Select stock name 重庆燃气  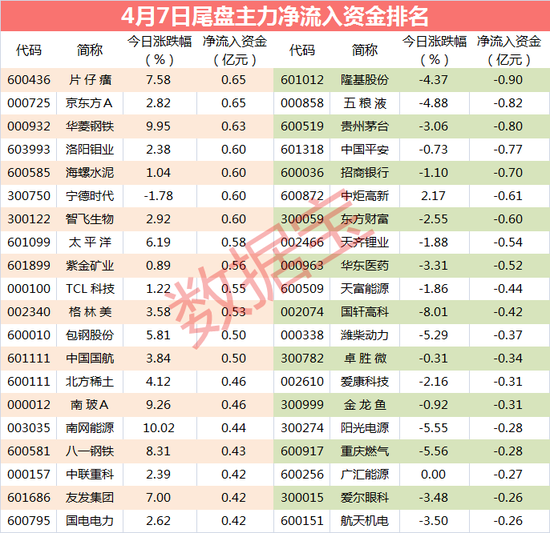click(x=365, y=451)
